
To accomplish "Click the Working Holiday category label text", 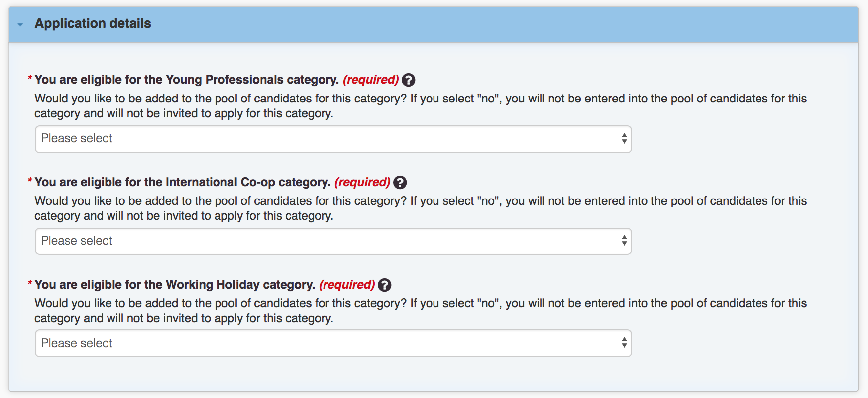I will [x=175, y=285].
